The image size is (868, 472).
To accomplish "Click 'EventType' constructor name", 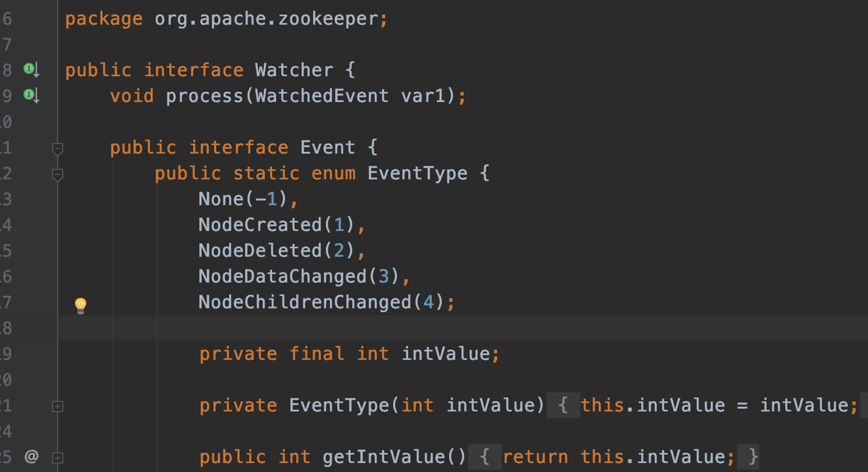I will 339,405.
